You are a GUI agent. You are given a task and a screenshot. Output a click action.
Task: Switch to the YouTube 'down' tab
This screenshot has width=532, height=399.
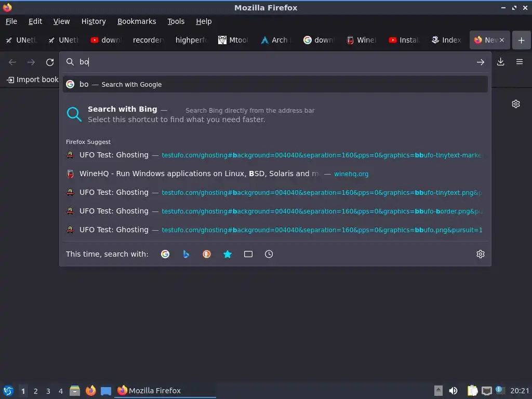[107, 40]
